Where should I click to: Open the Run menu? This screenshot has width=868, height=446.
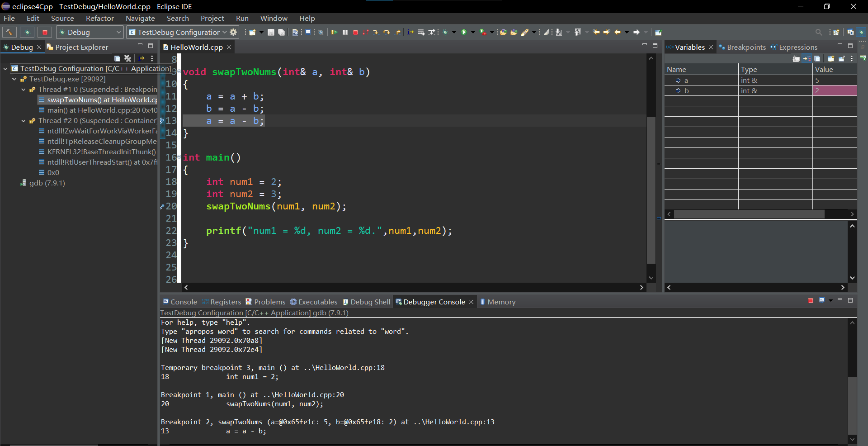pos(242,18)
